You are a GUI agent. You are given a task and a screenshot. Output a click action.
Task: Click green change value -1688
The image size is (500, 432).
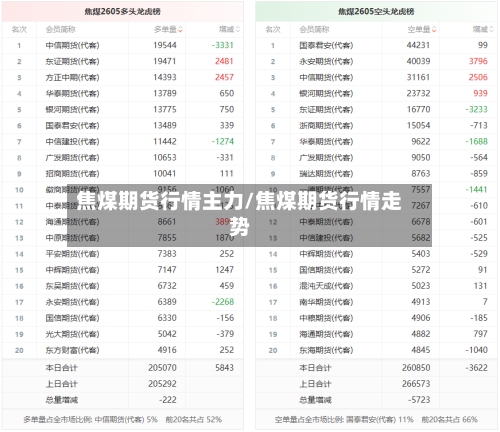477,142
